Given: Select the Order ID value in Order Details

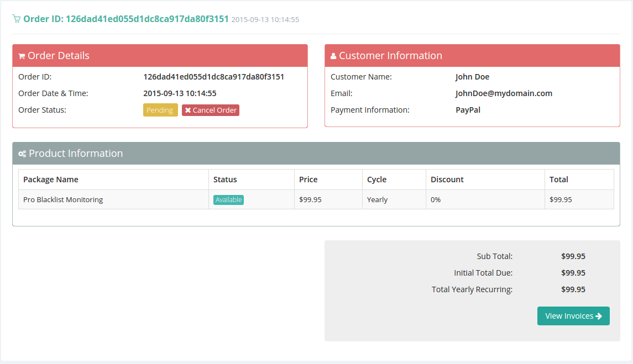Looking at the screenshot, I should (213, 77).
